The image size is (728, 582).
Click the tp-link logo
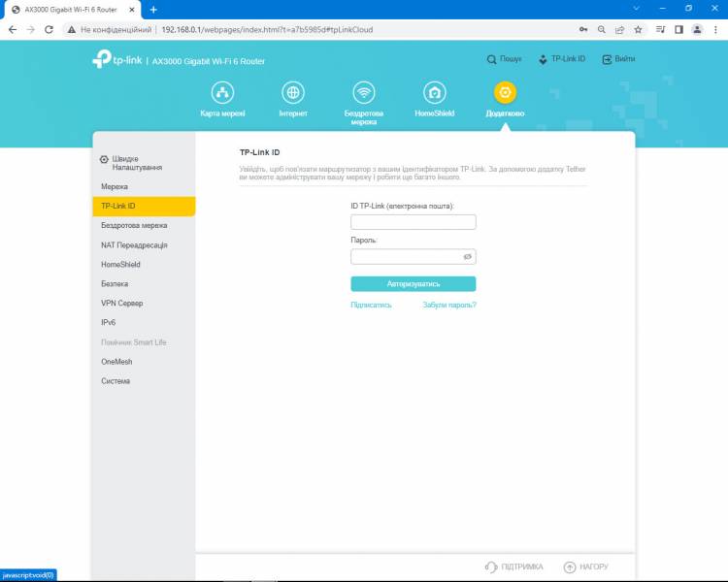point(117,59)
